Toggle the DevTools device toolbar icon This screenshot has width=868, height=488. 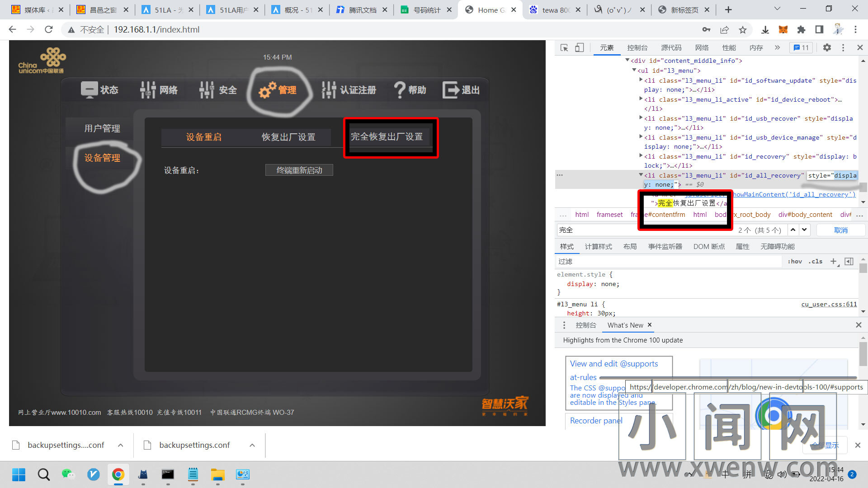(x=579, y=47)
